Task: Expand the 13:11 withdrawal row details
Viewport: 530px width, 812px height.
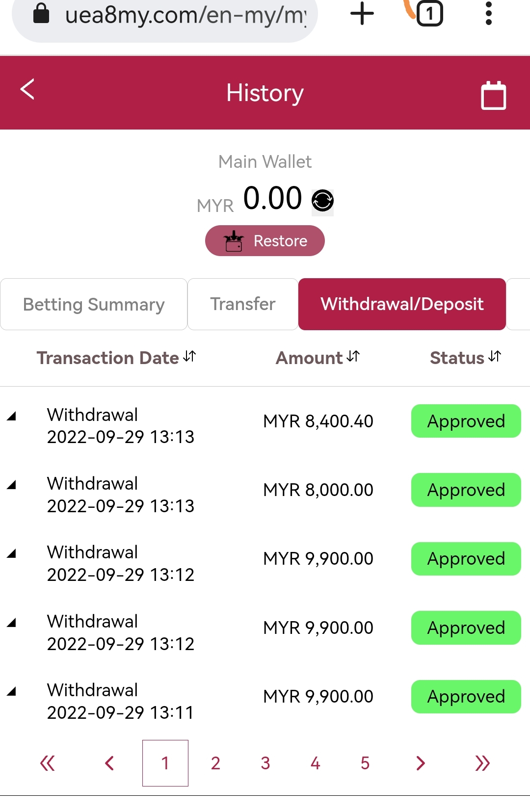Action: [12, 692]
